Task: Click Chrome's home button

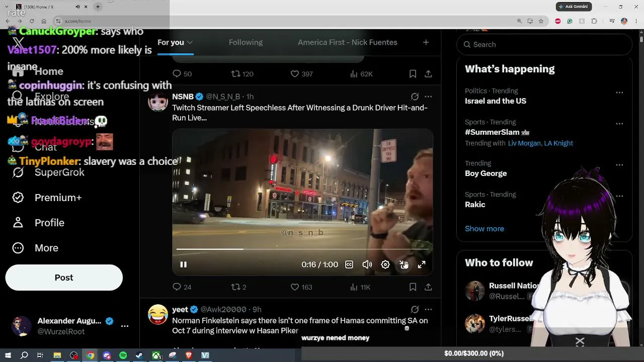Action: [x=44, y=21]
